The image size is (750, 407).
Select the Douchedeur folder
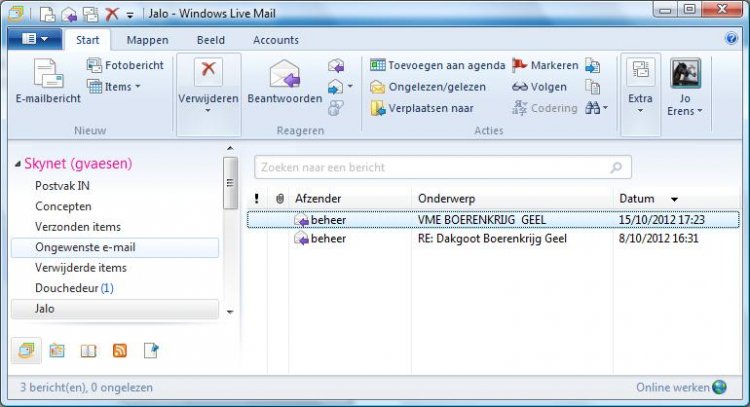pyautogui.click(x=74, y=288)
